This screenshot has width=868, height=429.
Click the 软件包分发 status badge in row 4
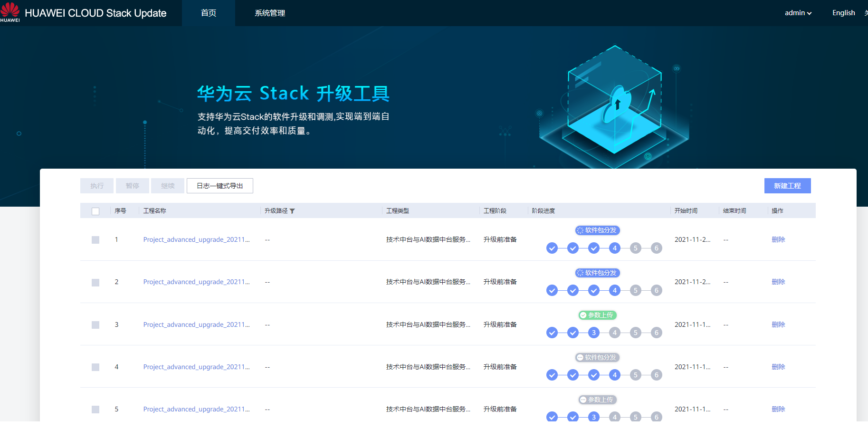[598, 357]
